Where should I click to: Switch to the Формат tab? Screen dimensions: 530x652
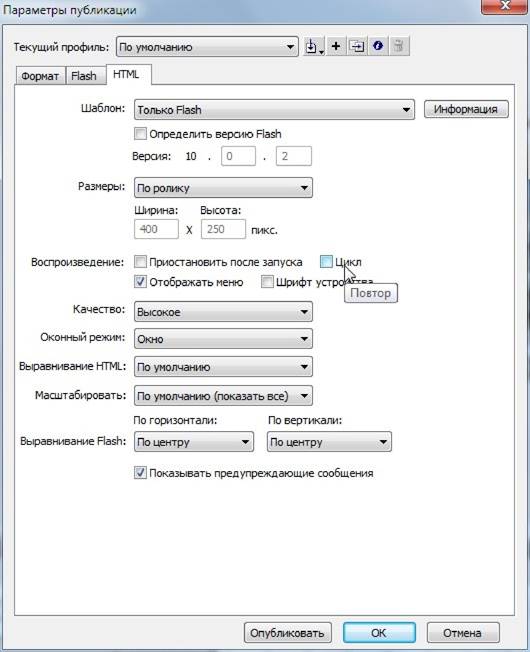[40, 76]
